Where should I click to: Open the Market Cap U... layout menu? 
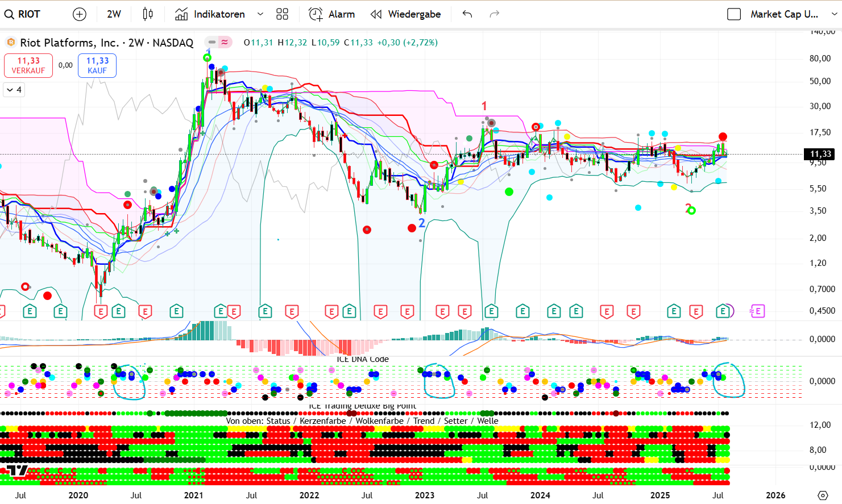pyautogui.click(x=784, y=14)
